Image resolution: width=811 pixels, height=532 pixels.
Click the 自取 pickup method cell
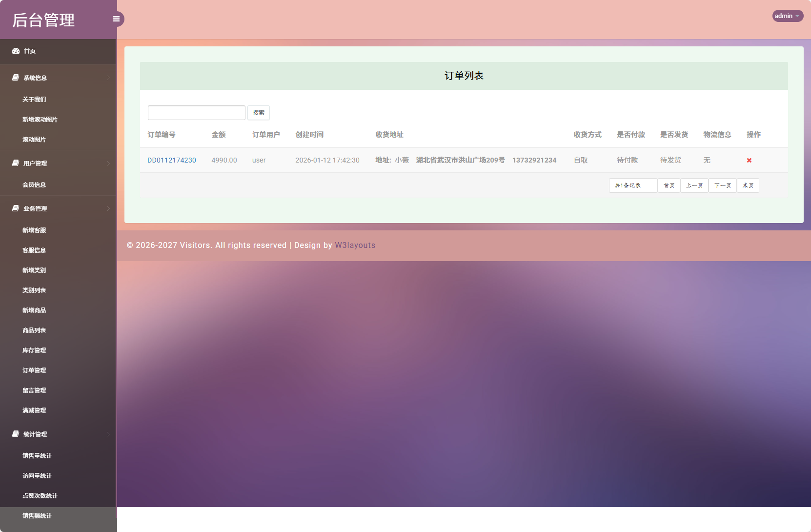(581, 160)
